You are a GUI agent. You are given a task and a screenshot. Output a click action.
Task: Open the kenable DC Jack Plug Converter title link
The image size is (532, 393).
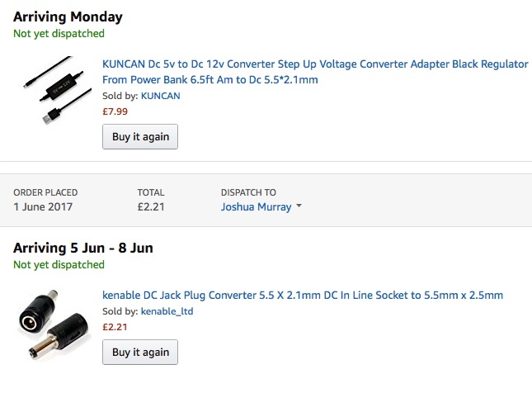pyautogui.click(x=302, y=295)
